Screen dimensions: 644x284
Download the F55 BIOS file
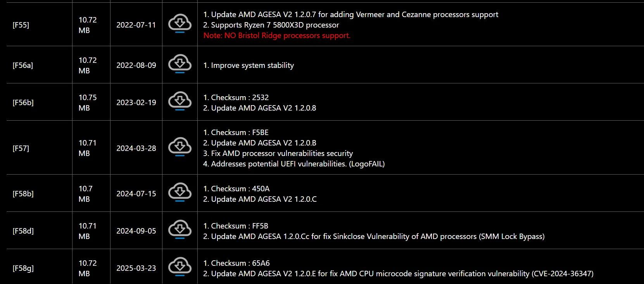180,23
